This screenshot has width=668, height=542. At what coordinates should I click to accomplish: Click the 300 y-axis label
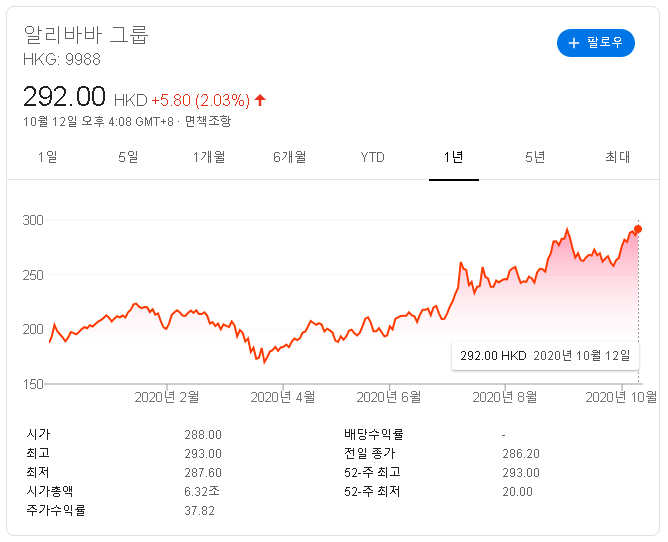[33, 220]
